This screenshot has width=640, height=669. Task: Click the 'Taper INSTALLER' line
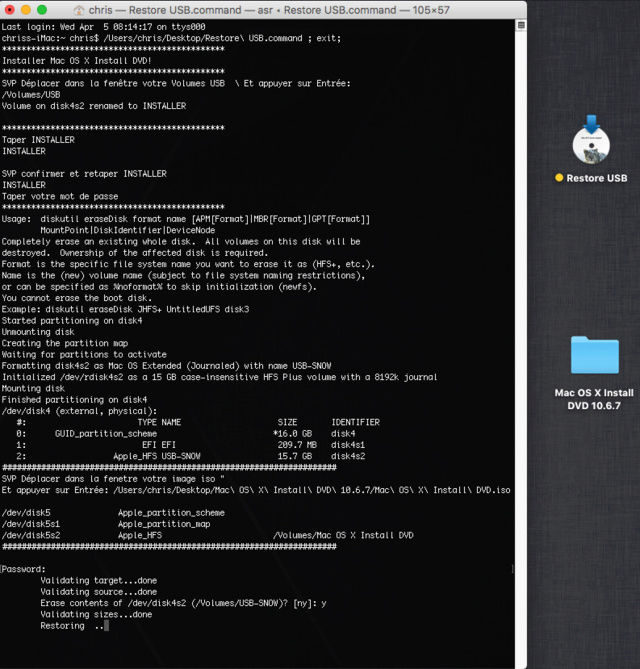point(38,140)
